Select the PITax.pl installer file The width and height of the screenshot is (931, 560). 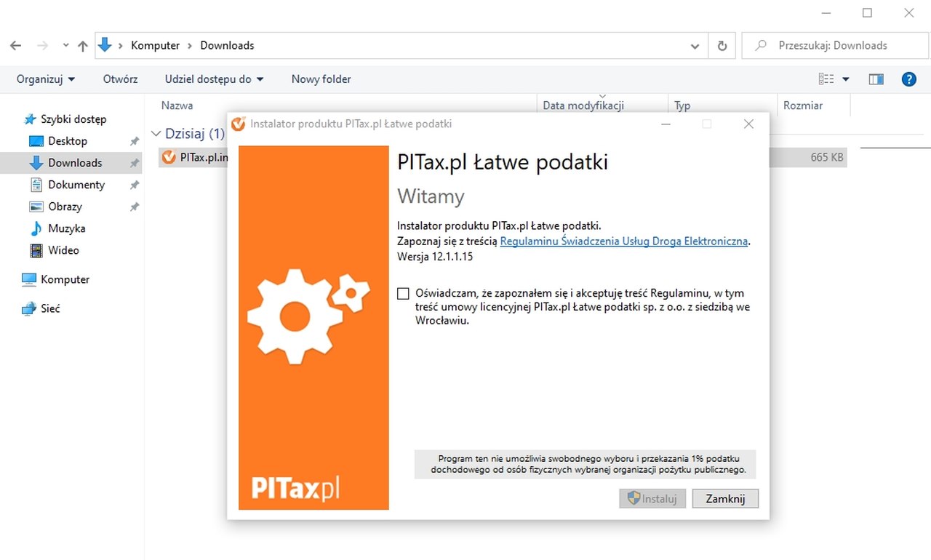pos(193,157)
